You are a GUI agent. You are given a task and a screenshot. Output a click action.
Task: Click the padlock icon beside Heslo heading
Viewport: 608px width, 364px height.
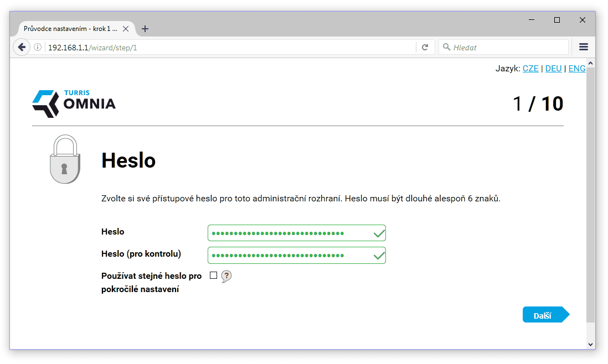click(65, 160)
